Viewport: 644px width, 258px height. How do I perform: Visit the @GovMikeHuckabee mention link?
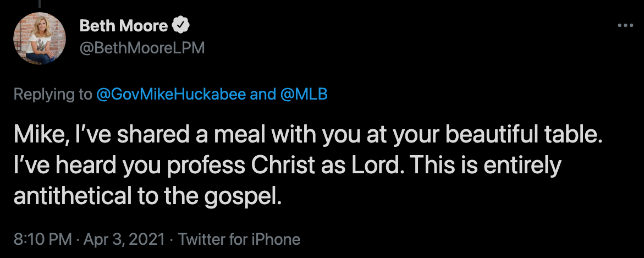[x=171, y=95]
